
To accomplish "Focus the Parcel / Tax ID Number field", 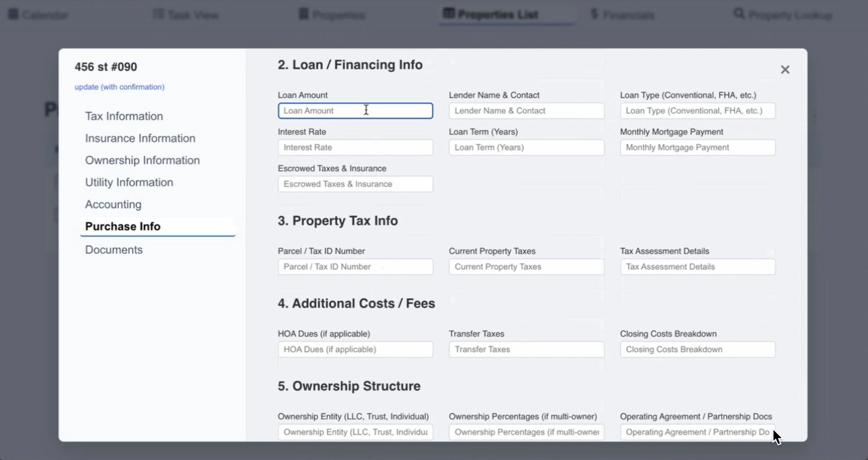I will coord(355,267).
